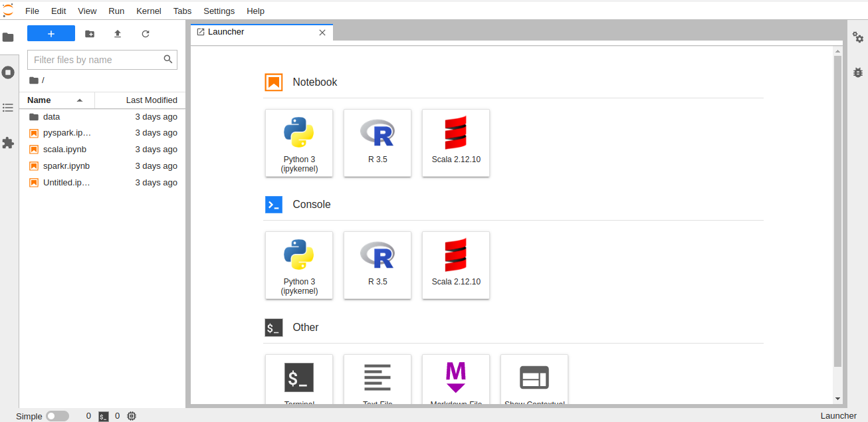Open the Extension Manager puzzle icon
The height and width of the screenshot is (422, 868).
(x=8, y=143)
